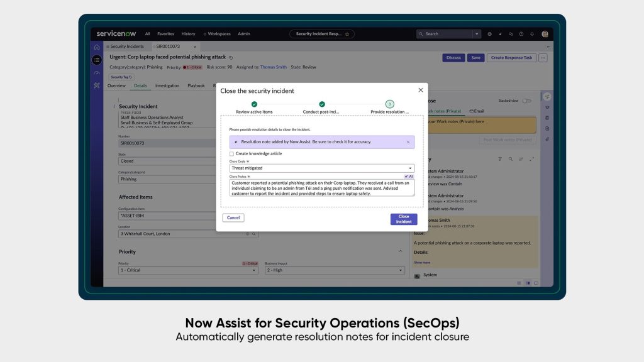Image resolution: width=644 pixels, height=362 pixels.
Task: Open the list view sidebar icon
Action: (x=97, y=60)
